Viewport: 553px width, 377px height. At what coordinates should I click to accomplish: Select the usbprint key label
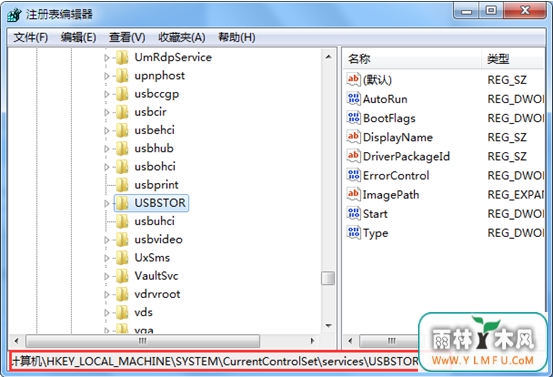(x=156, y=185)
